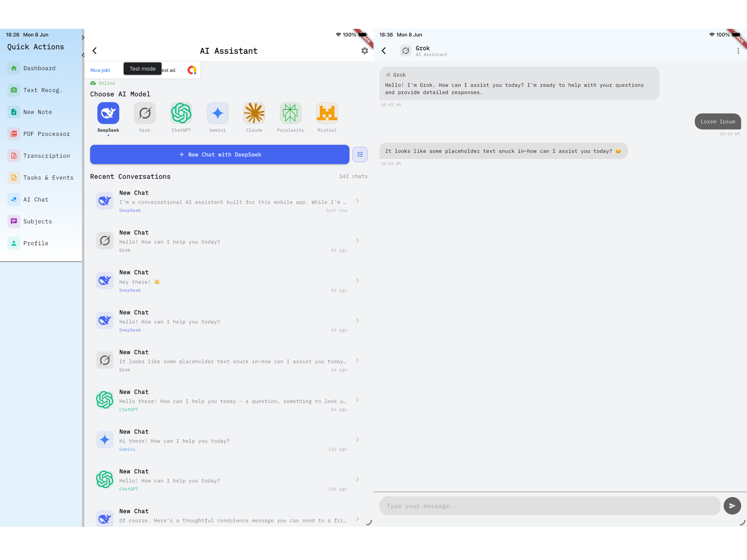
Task: Open Gemini chat 'Hi there! How can I help'
Action: coord(229,440)
